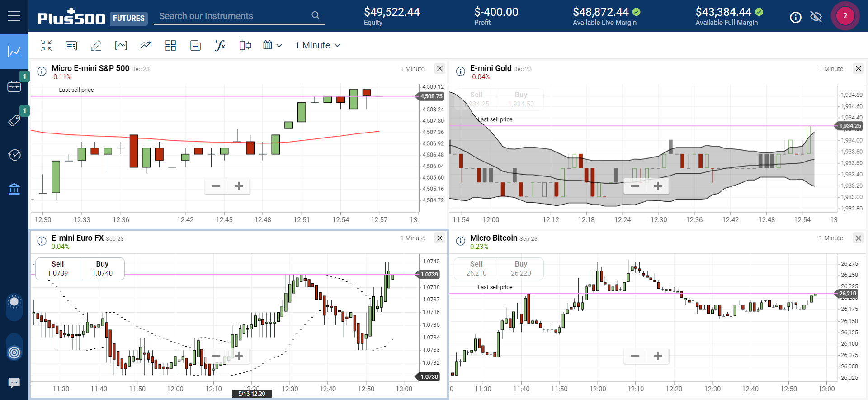Click Buy 1,934.50 on E-mini Gold
This screenshot has height=400, width=868.
coord(521,99)
